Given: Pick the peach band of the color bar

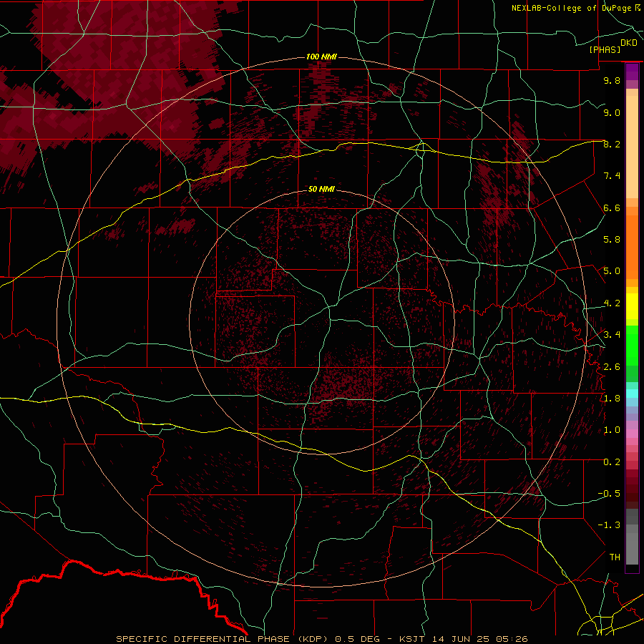Looking at the screenshot, I should [x=632, y=144].
